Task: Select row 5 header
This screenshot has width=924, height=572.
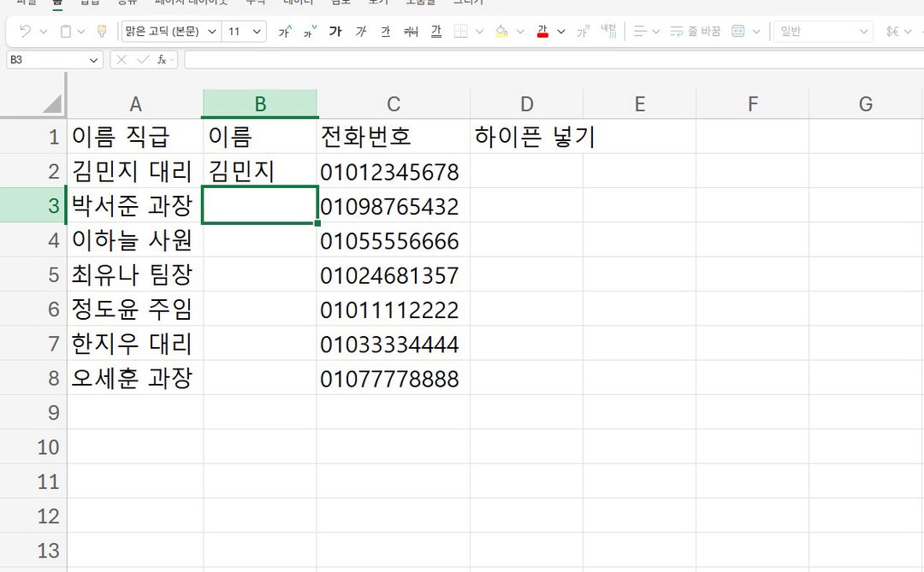Action: [x=33, y=274]
